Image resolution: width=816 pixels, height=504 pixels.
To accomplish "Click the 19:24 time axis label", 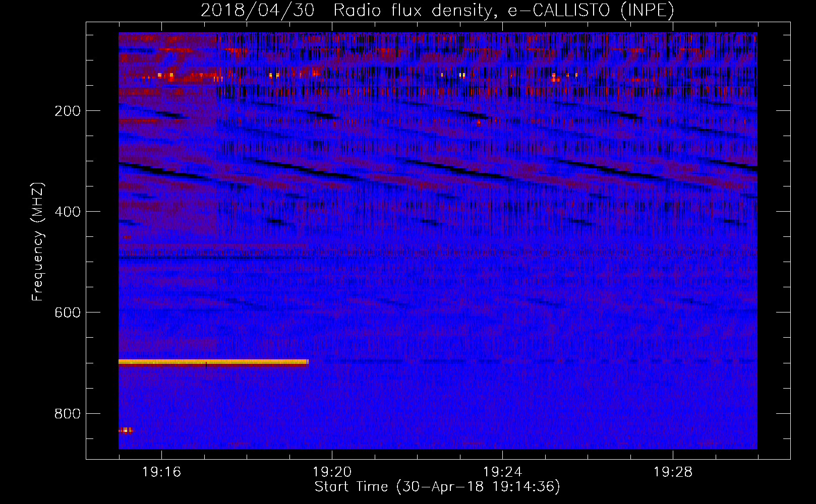I will click(x=502, y=472).
